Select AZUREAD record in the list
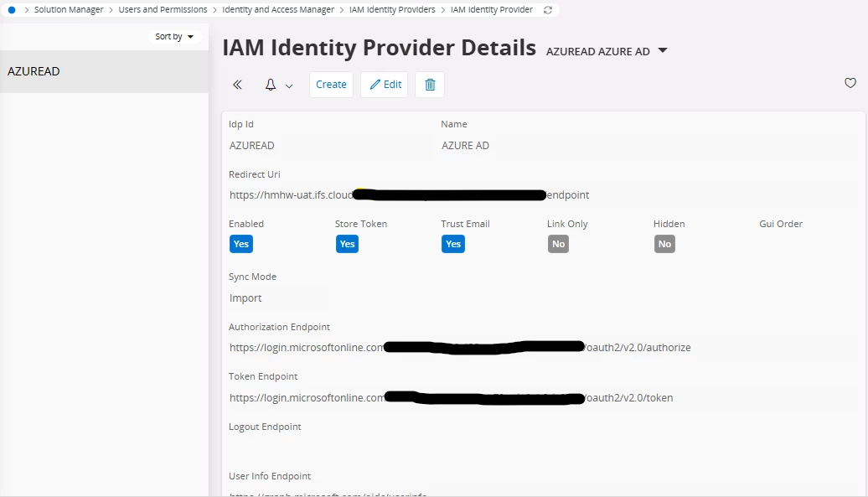Screen dimensions: 868x497 (104, 71)
